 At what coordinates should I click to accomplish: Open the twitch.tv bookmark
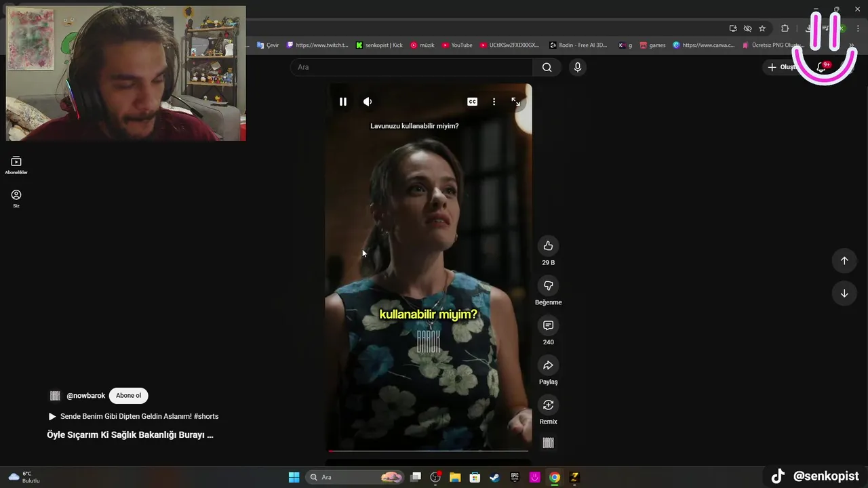pos(317,45)
